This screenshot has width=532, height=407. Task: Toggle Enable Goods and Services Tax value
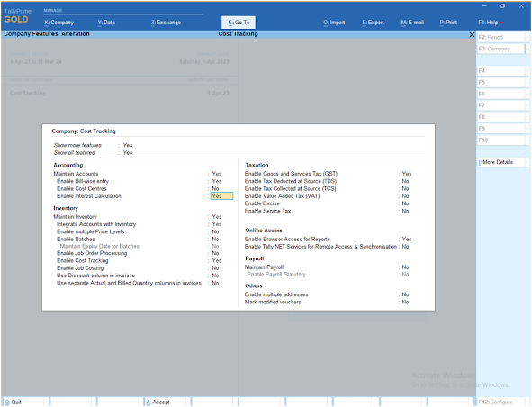click(x=407, y=174)
